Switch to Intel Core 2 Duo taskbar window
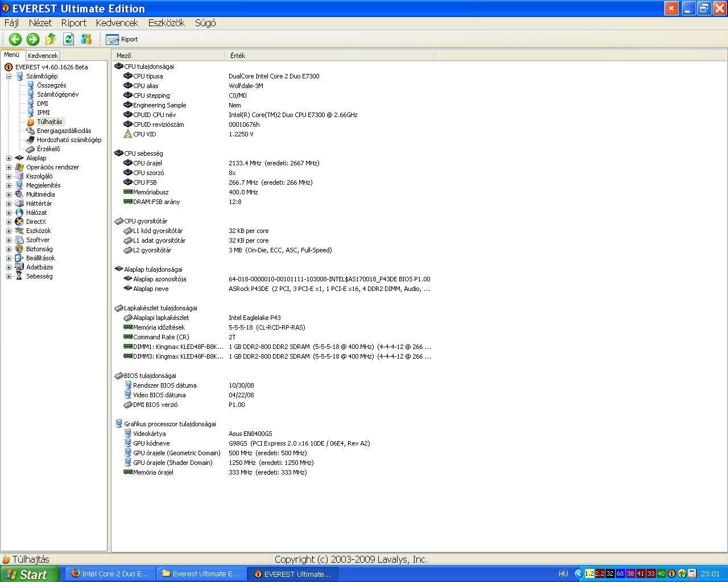The width and height of the screenshot is (728, 582). click(110, 574)
